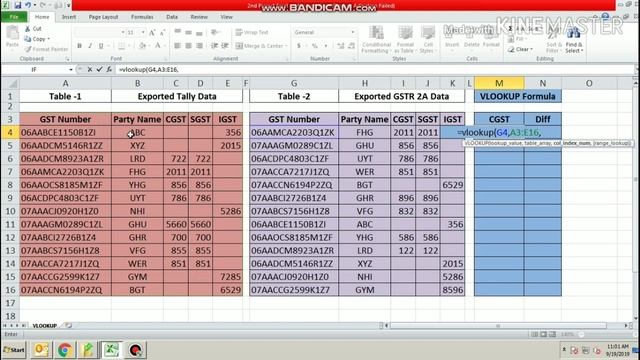
Task: Click cell with GST 06AABCE1150B1ZI in Table-1
Action: pyautogui.click(x=65, y=132)
